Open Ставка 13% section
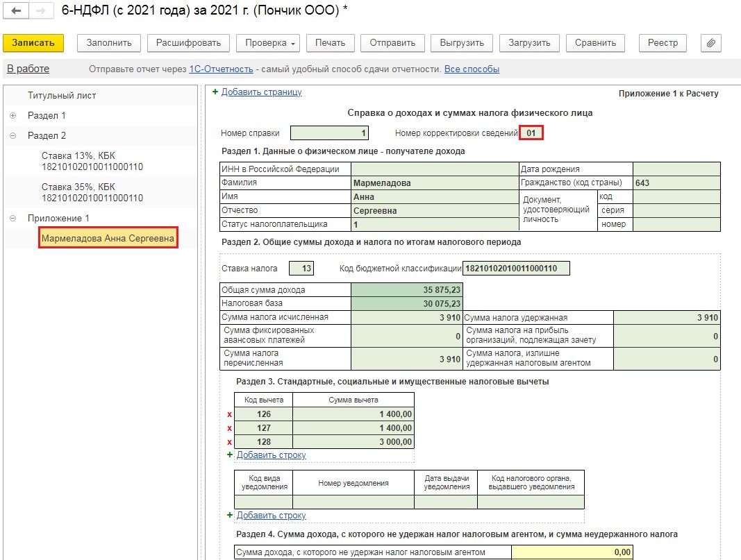The image size is (741, 560). 92,162
